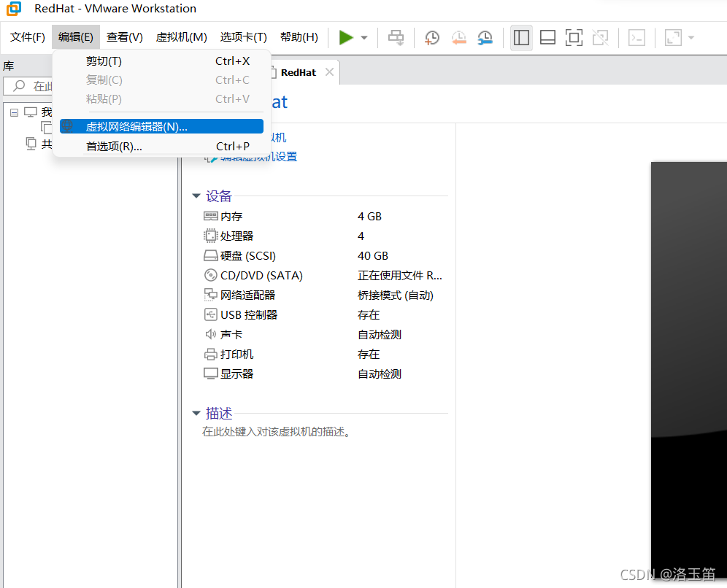The image size is (727, 588).
Task: Collapse the 描述 section
Action: 196,413
